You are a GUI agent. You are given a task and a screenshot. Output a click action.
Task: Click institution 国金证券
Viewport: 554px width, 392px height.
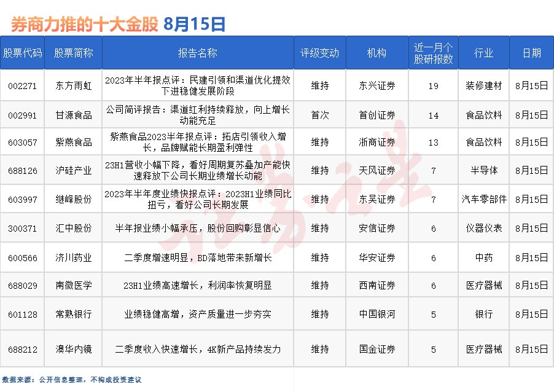point(377,349)
